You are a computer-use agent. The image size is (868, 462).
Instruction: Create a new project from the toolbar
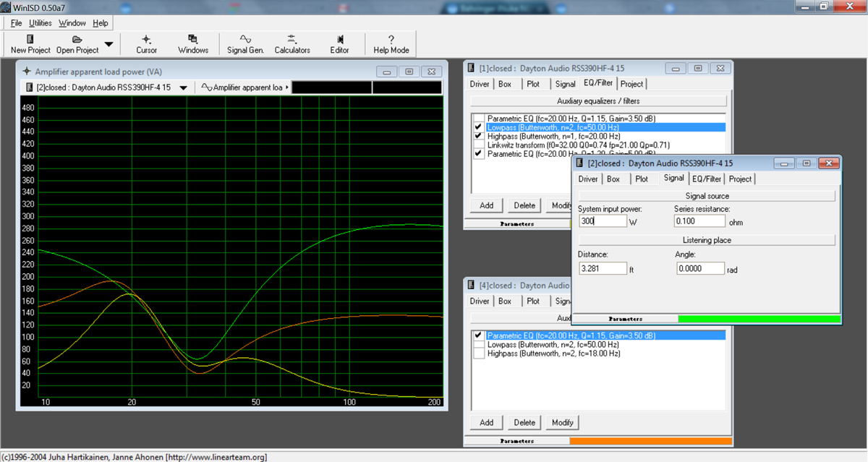30,44
